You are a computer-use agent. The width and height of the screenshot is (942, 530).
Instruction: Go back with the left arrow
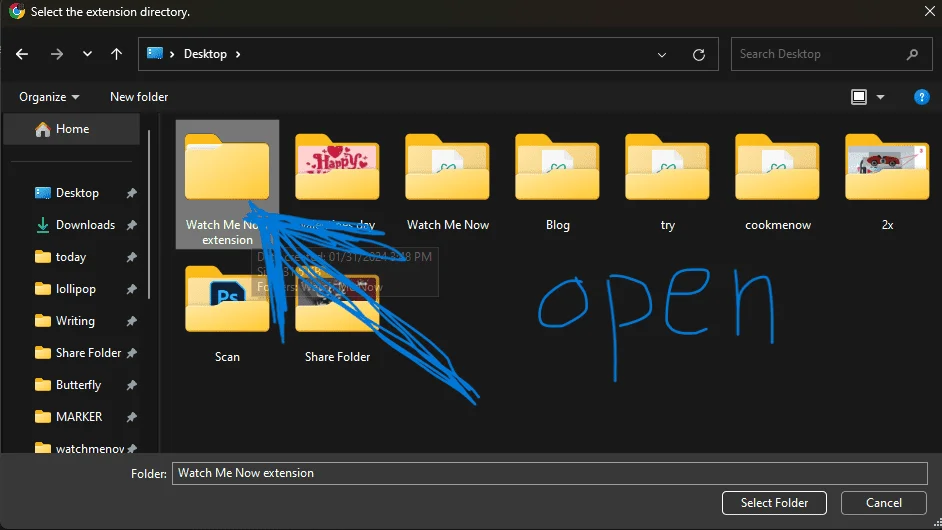[x=22, y=54]
